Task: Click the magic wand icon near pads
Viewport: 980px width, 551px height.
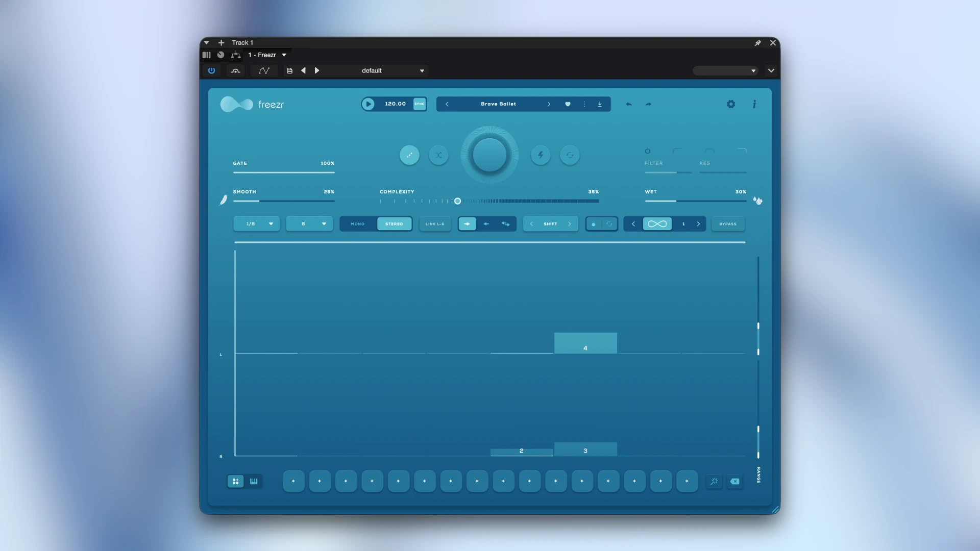Action: pos(714,481)
